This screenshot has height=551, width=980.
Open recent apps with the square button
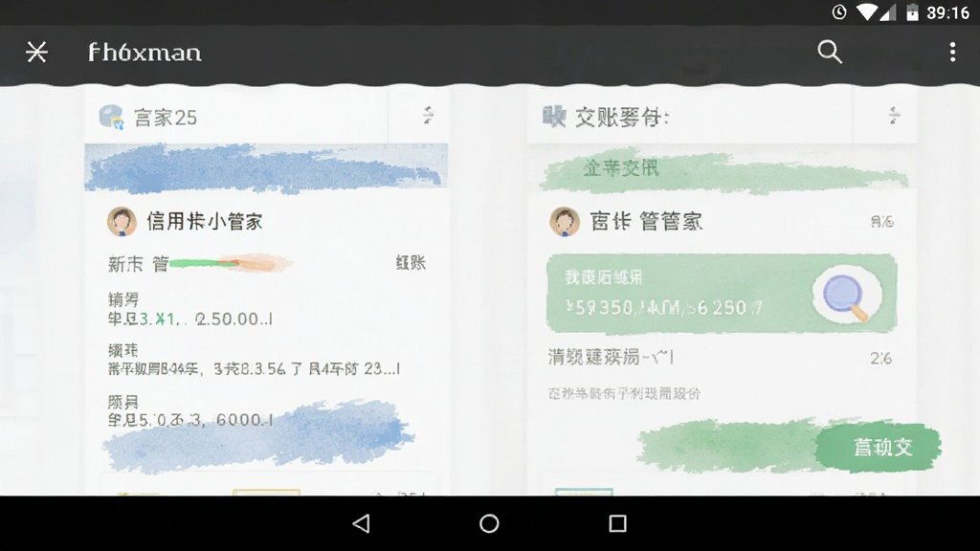coord(617,523)
